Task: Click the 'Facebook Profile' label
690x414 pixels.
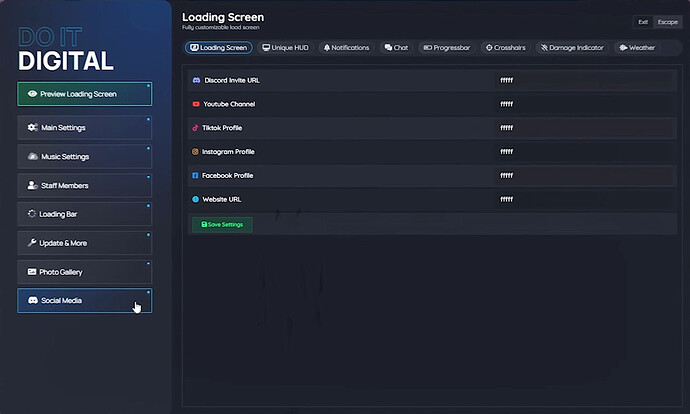Action: click(x=228, y=175)
